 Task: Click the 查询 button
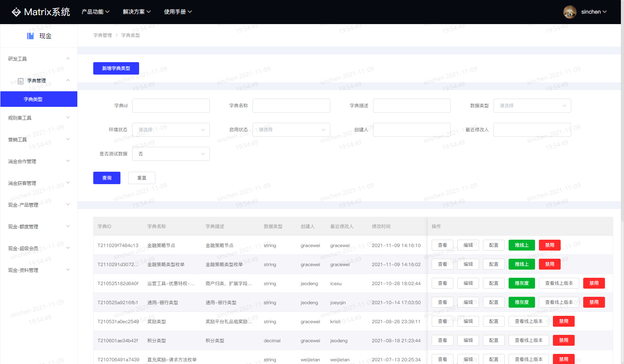point(107,178)
